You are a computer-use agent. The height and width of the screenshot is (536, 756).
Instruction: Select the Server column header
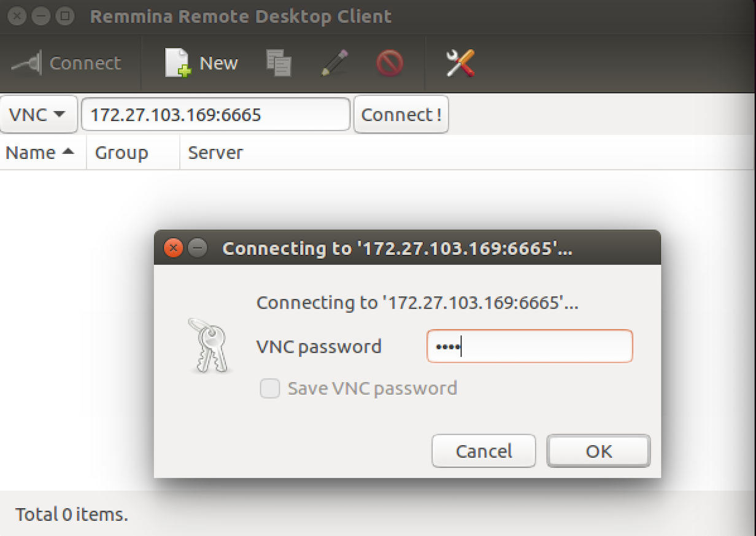click(x=215, y=152)
